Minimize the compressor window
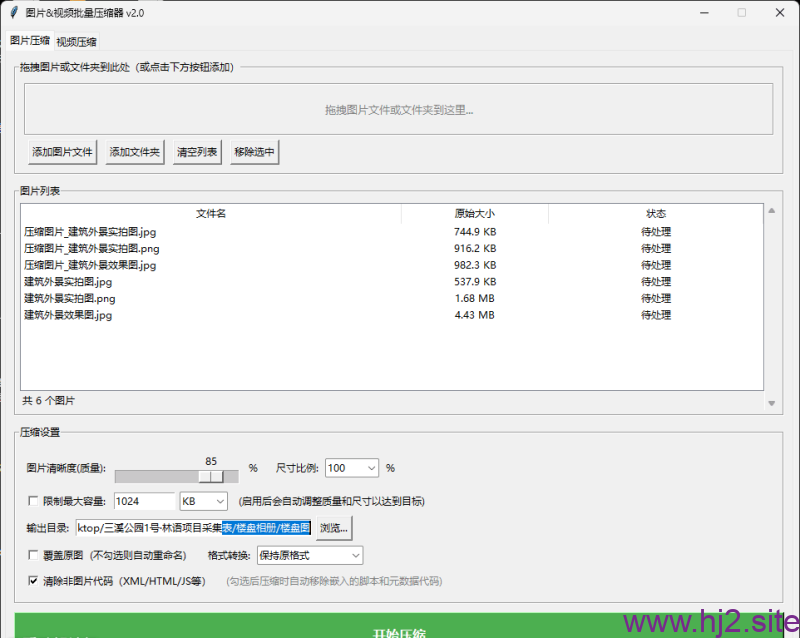Screen dimensions: 800x638 705,13
